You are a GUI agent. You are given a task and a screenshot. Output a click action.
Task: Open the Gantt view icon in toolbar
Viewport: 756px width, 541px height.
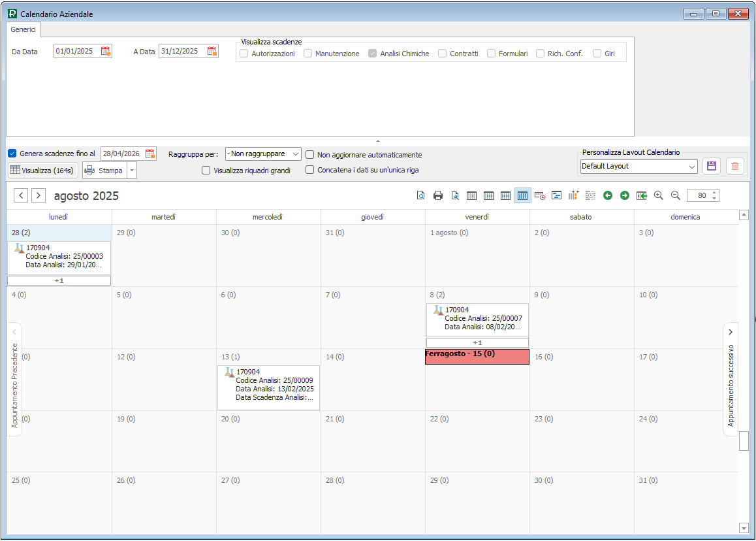(557, 195)
